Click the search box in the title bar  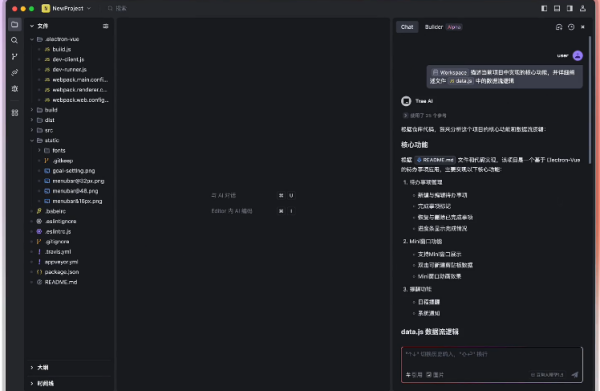click(117, 8)
